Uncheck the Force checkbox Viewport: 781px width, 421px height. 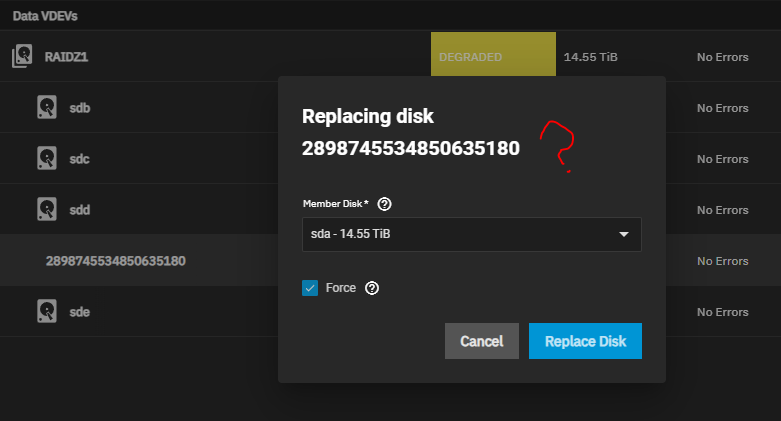tap(310, 288)
